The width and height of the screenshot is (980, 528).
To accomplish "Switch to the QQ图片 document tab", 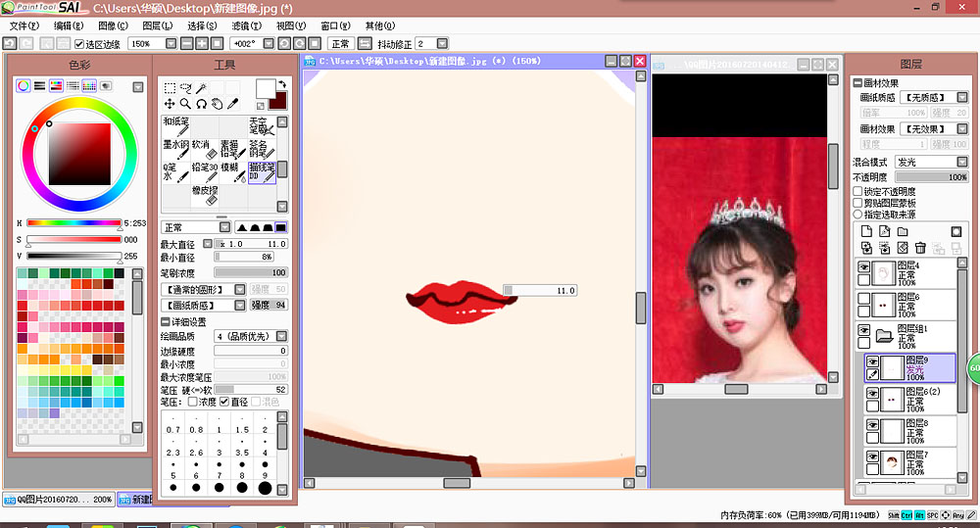I will (57, 500).
